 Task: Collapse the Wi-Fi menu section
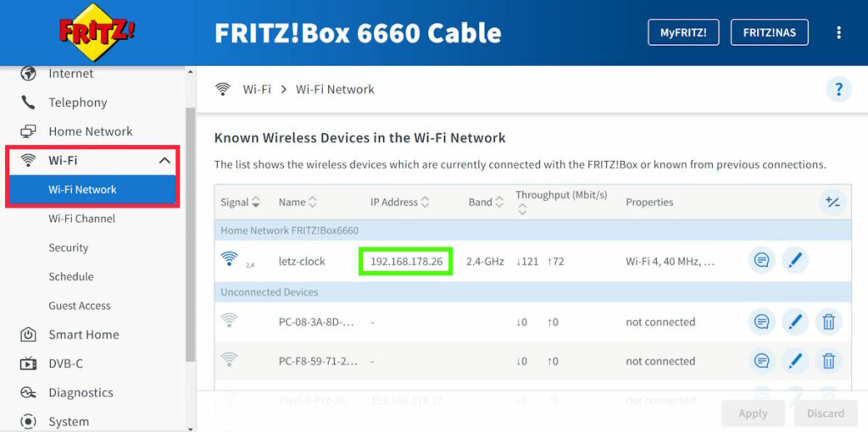point(164,160)
